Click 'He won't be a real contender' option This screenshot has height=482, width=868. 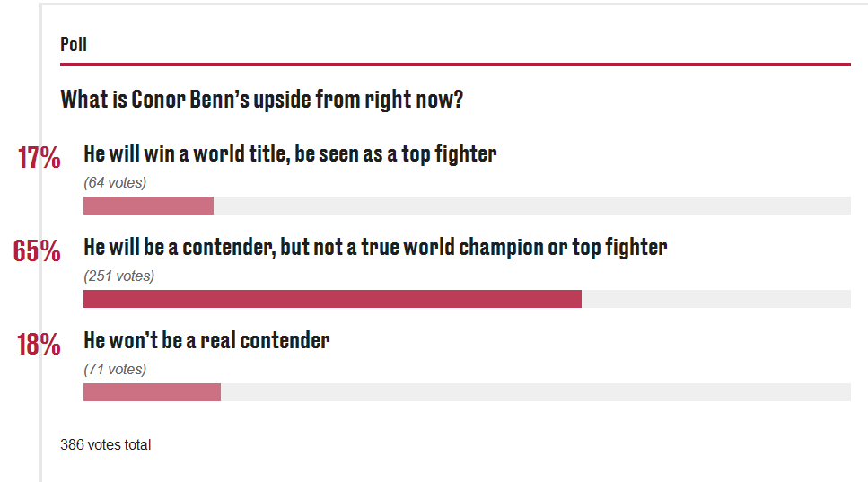206,340
